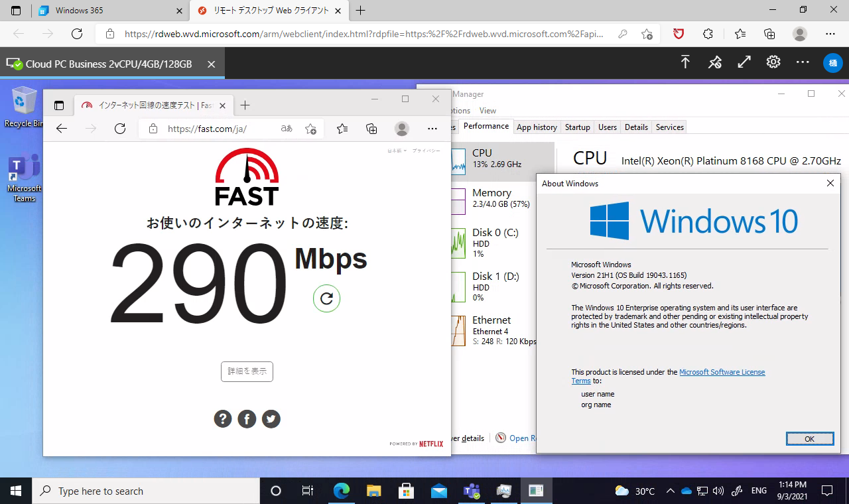Open remote desktop webclient settings gear

click(773, 62)
